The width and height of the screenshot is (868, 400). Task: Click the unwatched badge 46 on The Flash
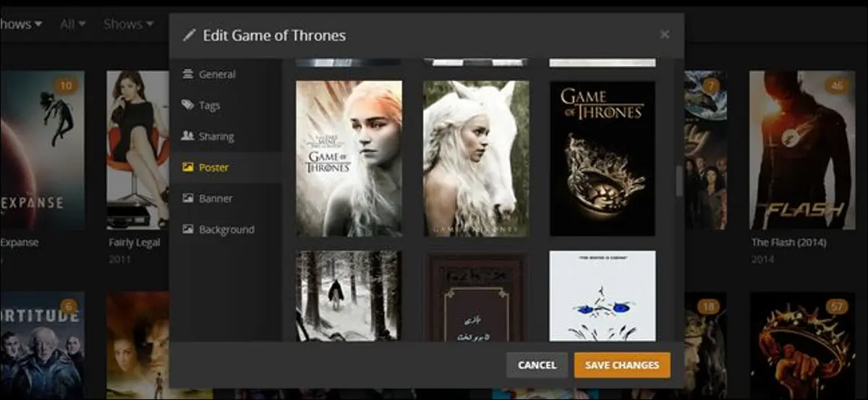tap(838, 86)
